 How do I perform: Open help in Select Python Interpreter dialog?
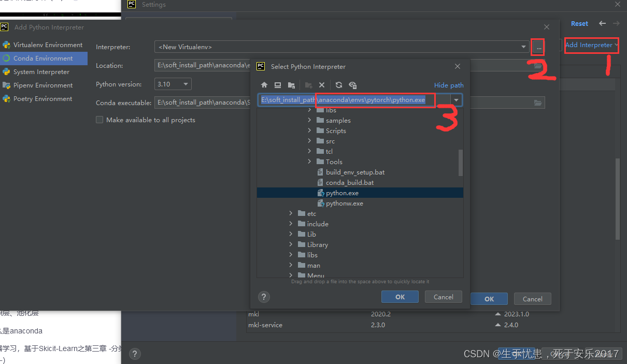pos(264,297)
